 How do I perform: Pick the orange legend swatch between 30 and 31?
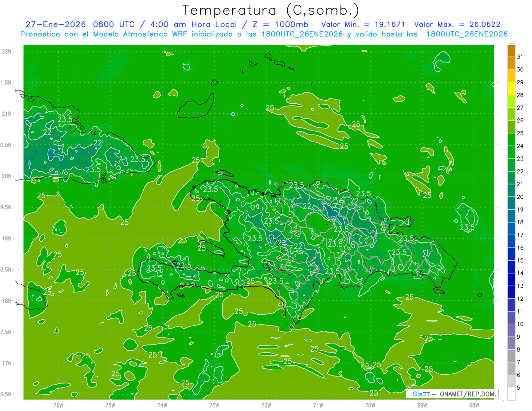[511, 63]
